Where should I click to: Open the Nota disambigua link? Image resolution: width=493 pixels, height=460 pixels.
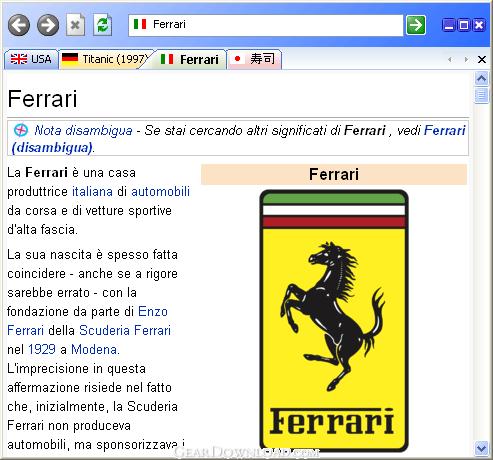pos(83,130)
